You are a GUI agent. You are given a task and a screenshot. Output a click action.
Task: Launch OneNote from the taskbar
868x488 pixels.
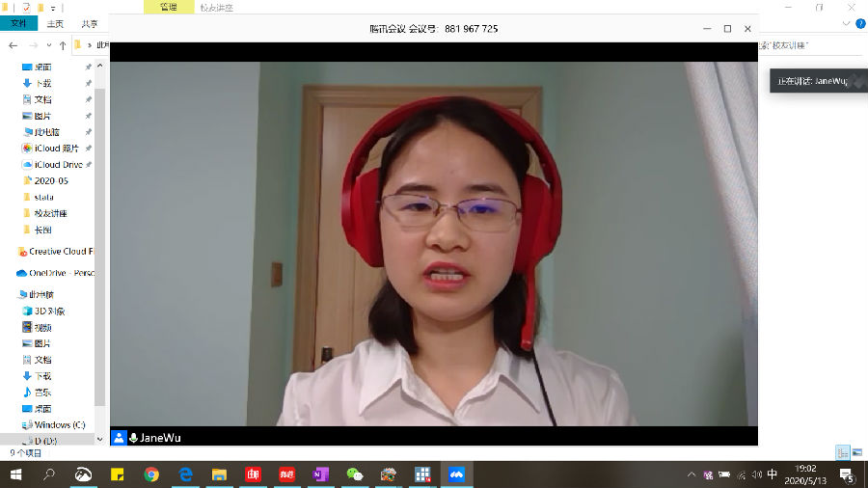(x=321, y=474)
